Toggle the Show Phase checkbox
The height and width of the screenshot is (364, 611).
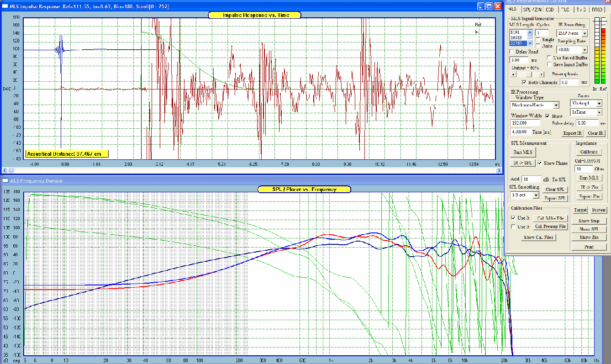click(540, 163)
